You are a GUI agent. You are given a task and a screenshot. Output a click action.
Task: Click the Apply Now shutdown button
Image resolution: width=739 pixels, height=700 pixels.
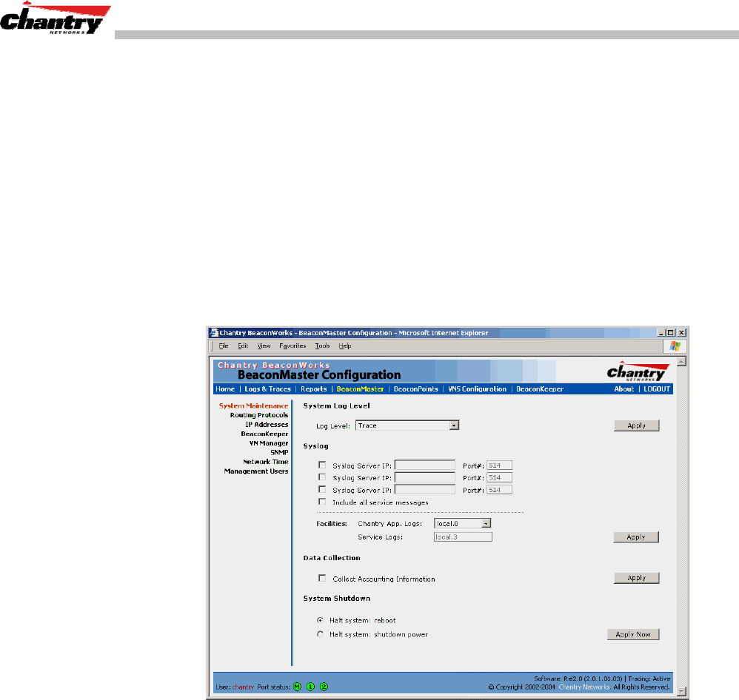click(633, 635)
